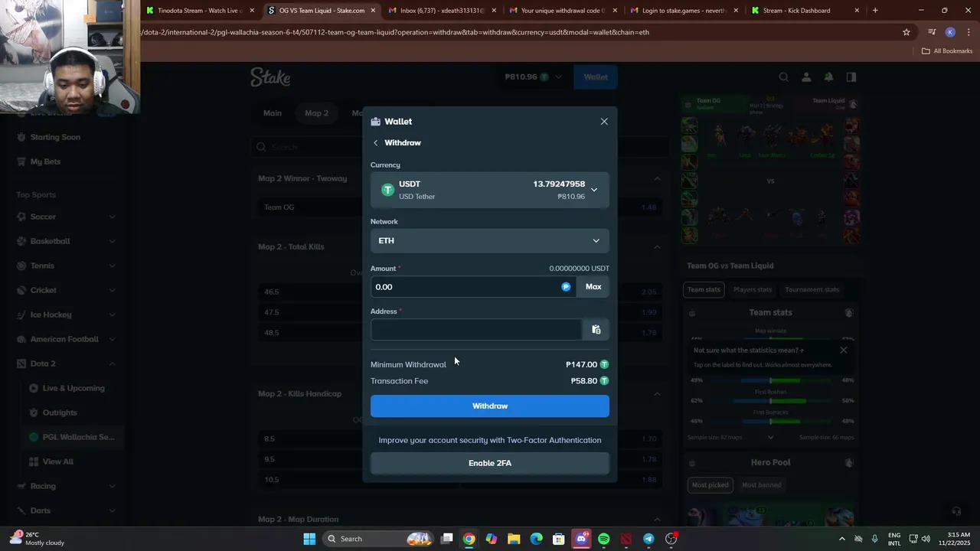Select the Tournament stats tab
980x551 pixels.
click(812, 290)
